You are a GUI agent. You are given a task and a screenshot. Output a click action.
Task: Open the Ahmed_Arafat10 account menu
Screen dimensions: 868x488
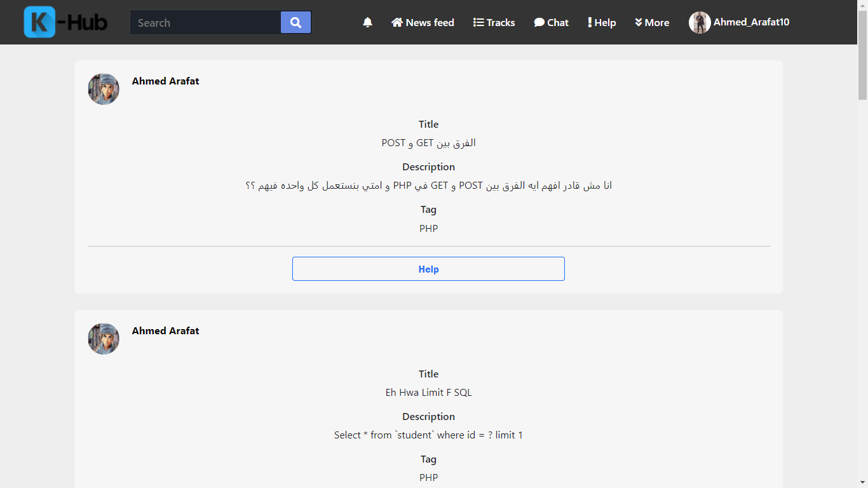pos(751,22)
